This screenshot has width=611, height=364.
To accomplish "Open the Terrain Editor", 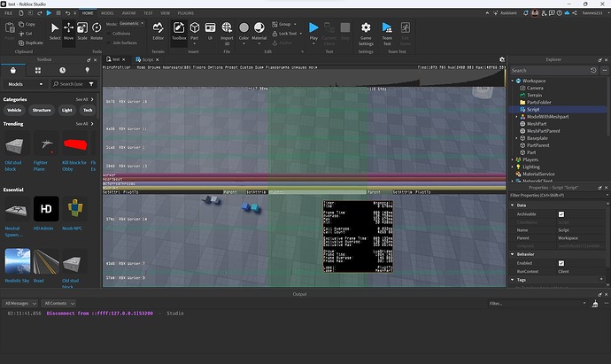I will pyautogui.click(x=158, y=31).
